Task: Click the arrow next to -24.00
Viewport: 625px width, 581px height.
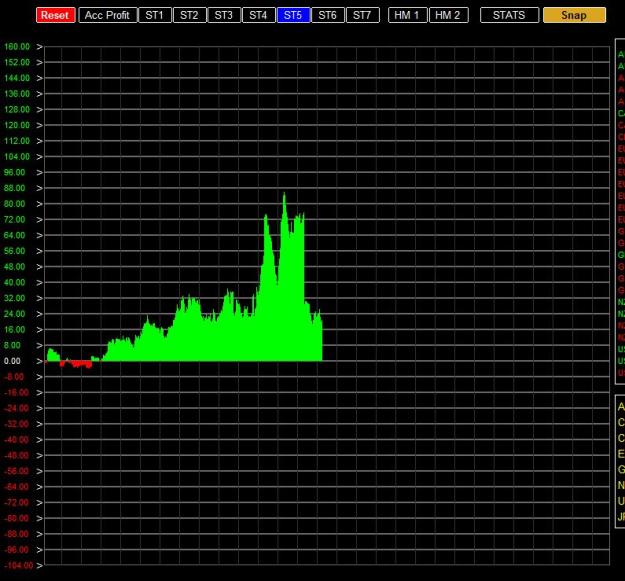Action: 39,408
